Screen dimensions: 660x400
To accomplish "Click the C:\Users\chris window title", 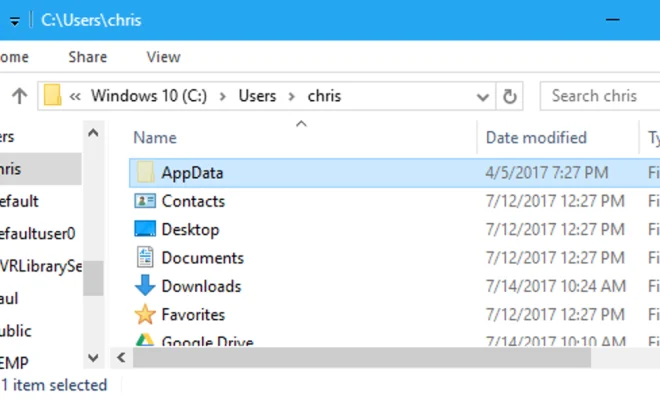I will tap(91, 20).
